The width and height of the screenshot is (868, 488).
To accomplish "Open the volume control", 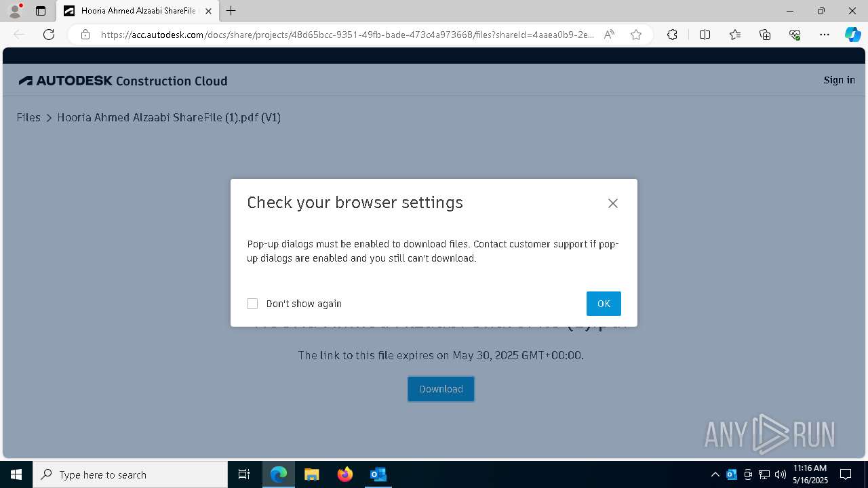I will click(x=781, y=474).
